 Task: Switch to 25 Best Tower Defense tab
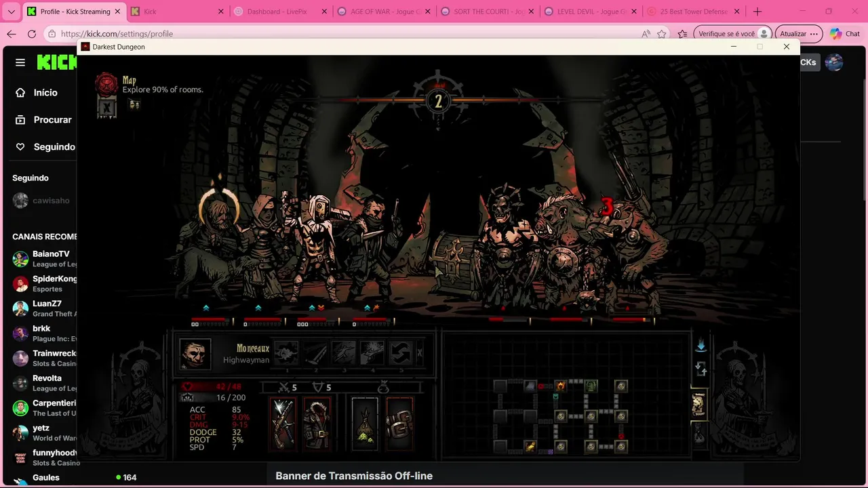[693, 12]
